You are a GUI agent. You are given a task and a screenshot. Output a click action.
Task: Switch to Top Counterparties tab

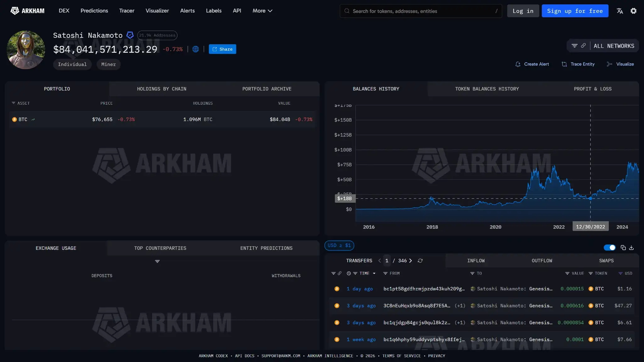pos(160,248)
